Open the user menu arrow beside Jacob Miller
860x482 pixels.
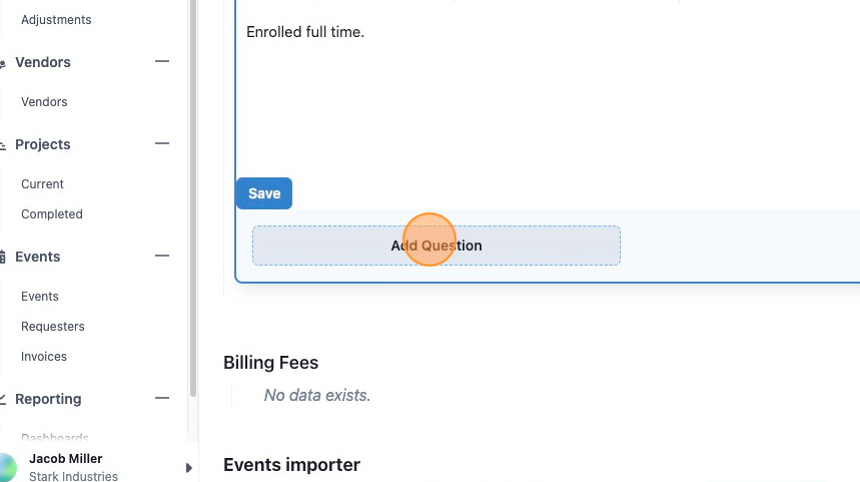189,468
